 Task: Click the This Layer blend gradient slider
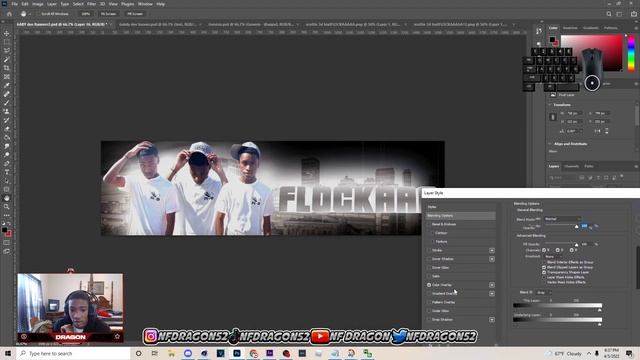click(x=557, y=306)
